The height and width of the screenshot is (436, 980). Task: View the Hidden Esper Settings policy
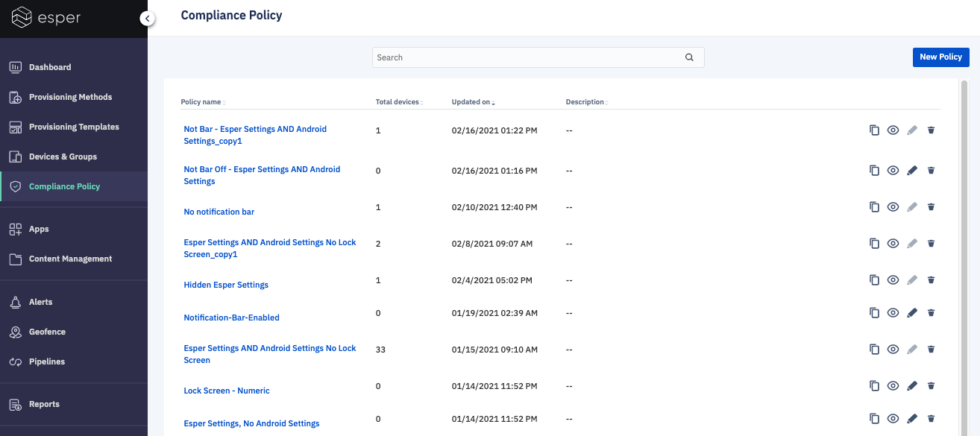pyautogui.click(x=893, y=280)
